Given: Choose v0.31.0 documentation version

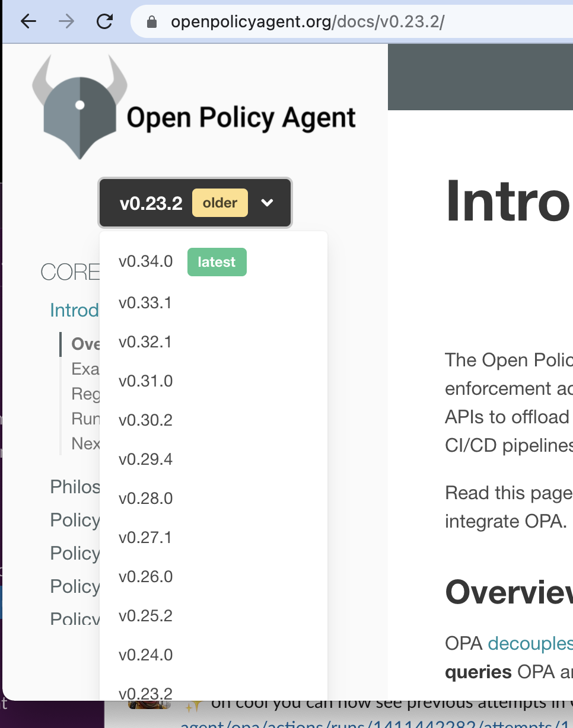Looking at the screenshot, I should (x=146, y=381).
